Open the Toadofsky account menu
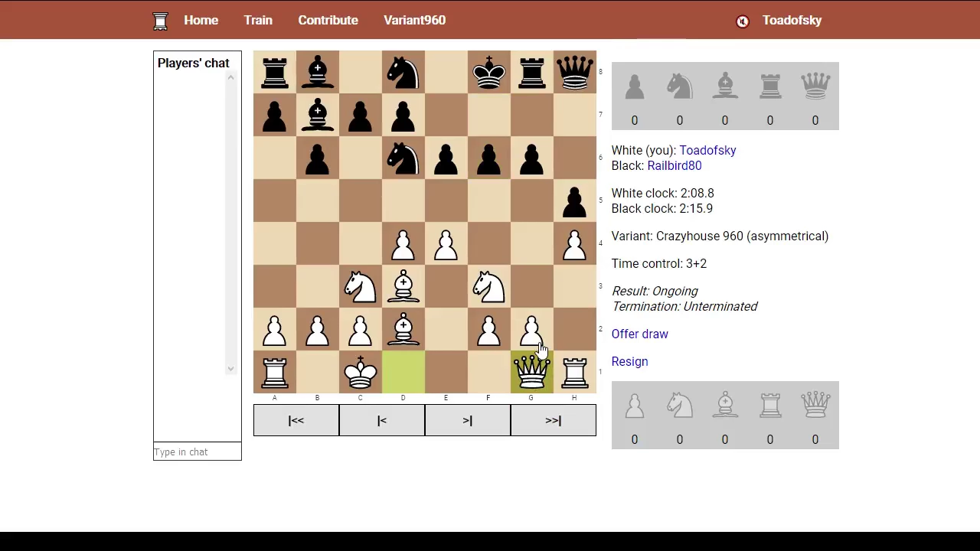 [x=792, y=21]
